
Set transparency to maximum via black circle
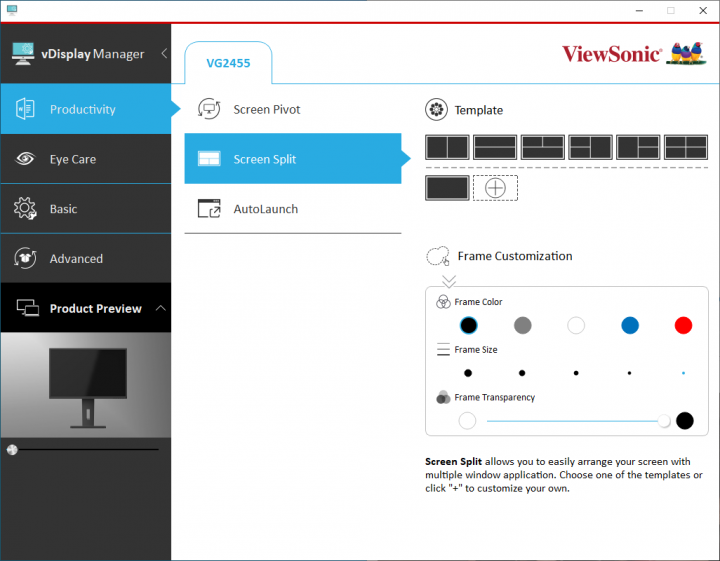tap(685, 421)
